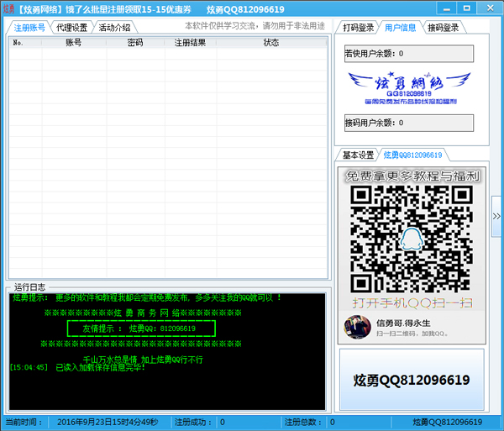Screen dimensions: 504x431
Task: Click the 接码用户余额 balance field
Action: click(409, 123)
